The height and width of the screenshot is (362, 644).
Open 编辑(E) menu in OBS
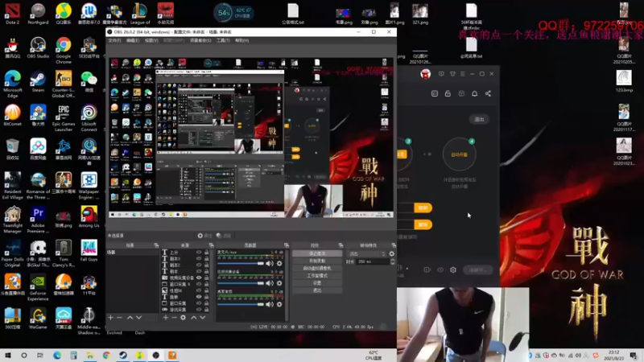[x=133, y=41]
